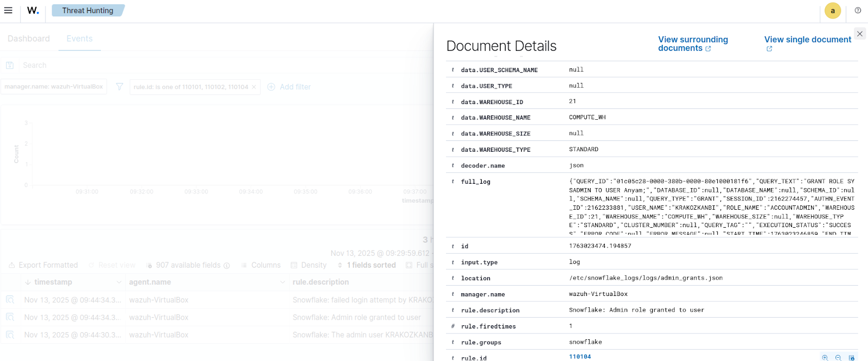Click number type icon beside rule.firedtimes

[453, 326]
